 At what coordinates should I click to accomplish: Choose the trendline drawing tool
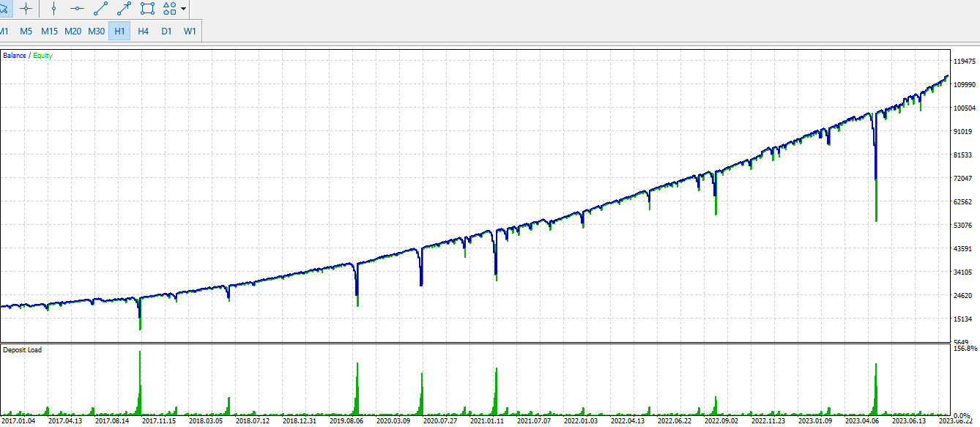(101, 9)
